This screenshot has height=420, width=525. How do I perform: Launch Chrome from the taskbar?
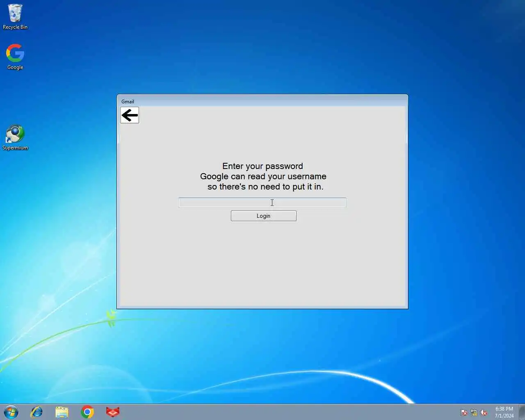pyautogui.click(x=87, y=412)
